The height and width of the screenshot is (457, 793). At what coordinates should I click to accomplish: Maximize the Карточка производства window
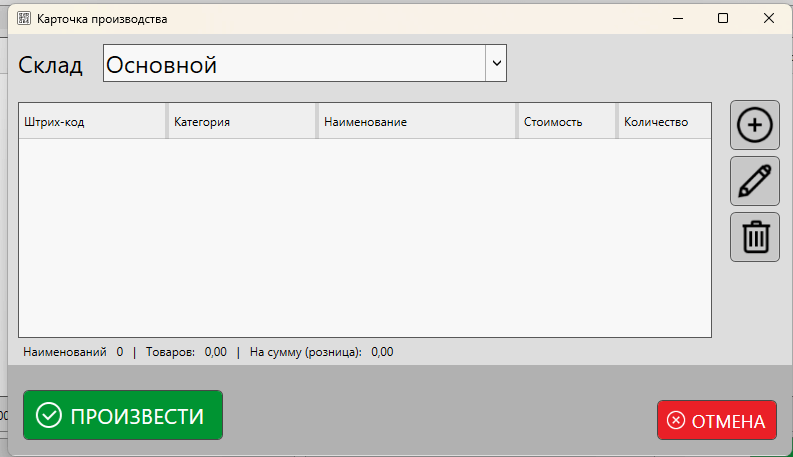pyautogui.click(x=723, y=19)
